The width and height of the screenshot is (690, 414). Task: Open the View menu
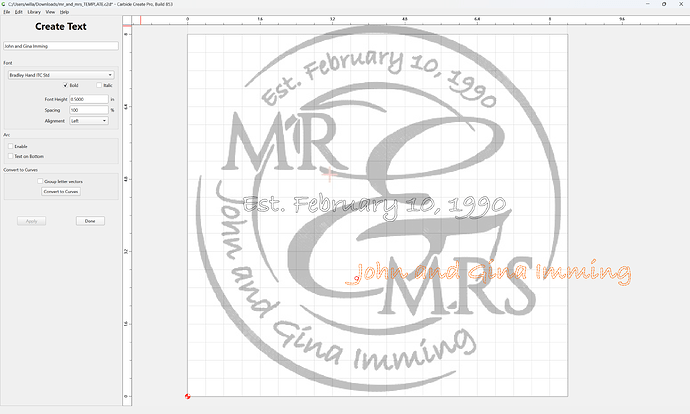(x=50, y=12)
